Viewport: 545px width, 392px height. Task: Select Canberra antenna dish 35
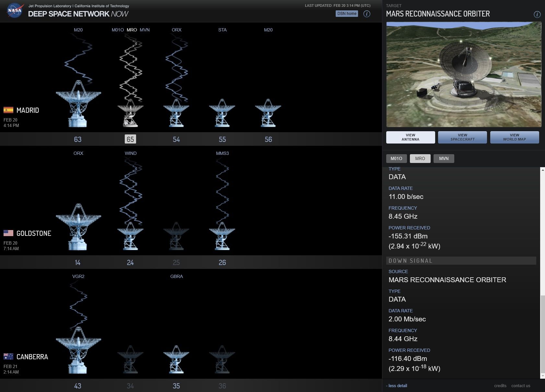click(x=176, y=360)
